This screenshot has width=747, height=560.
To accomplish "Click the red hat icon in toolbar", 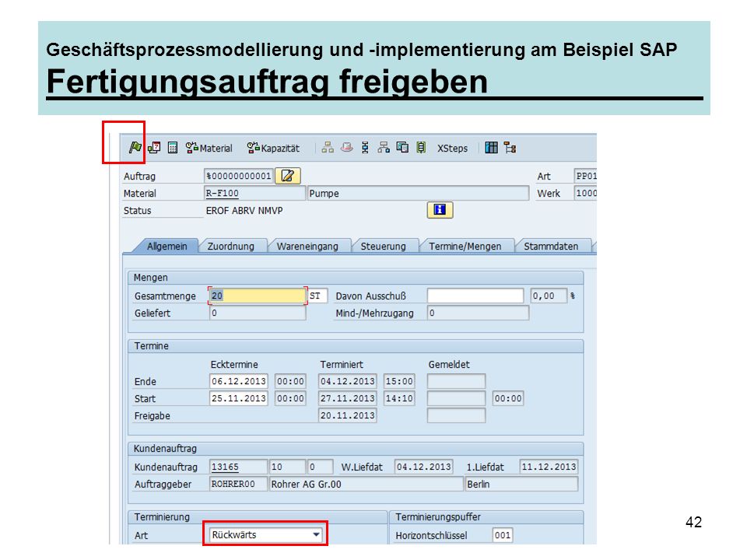I will pos(347,148).
